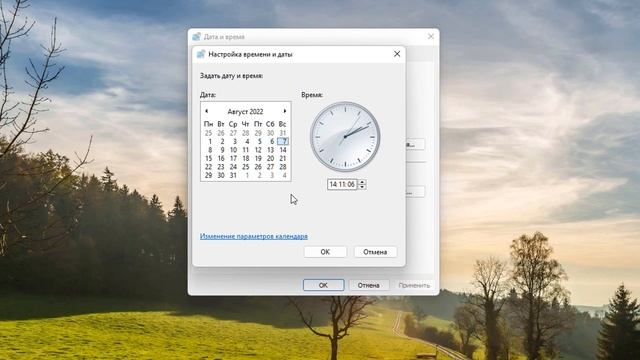The image size is (640, 360).
Task: Select August 24 in the calendar
Action: 233,167
